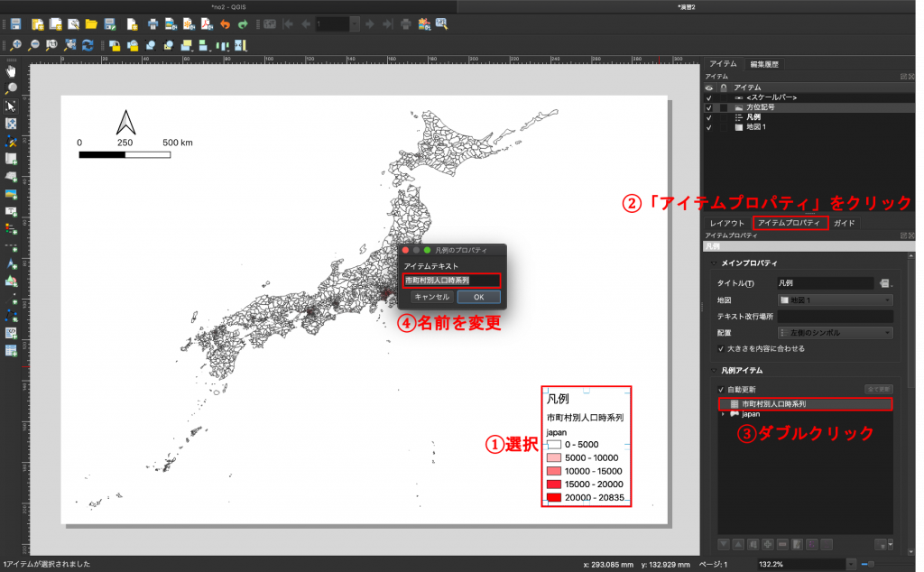The image size is (924, 572).
Task: Click the タイトル text field
Action: coord(825,284)
